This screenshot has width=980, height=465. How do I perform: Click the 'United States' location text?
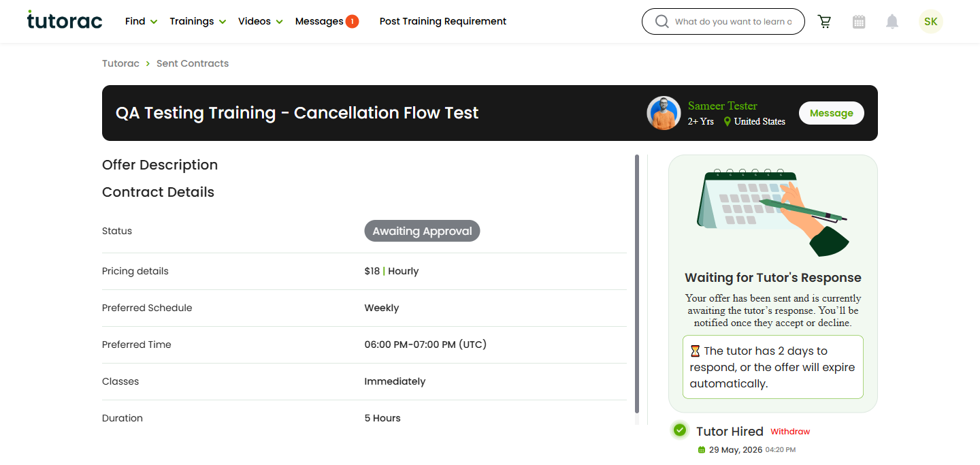(759, 121)
